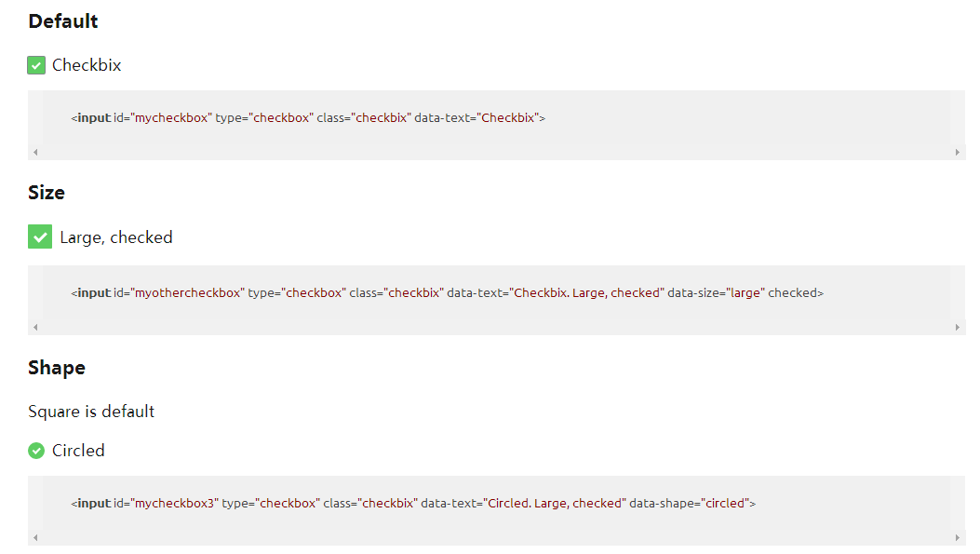Click the mycheckbox input code snippet
This screenshot has width=980, height=554.
pos(308,117)
